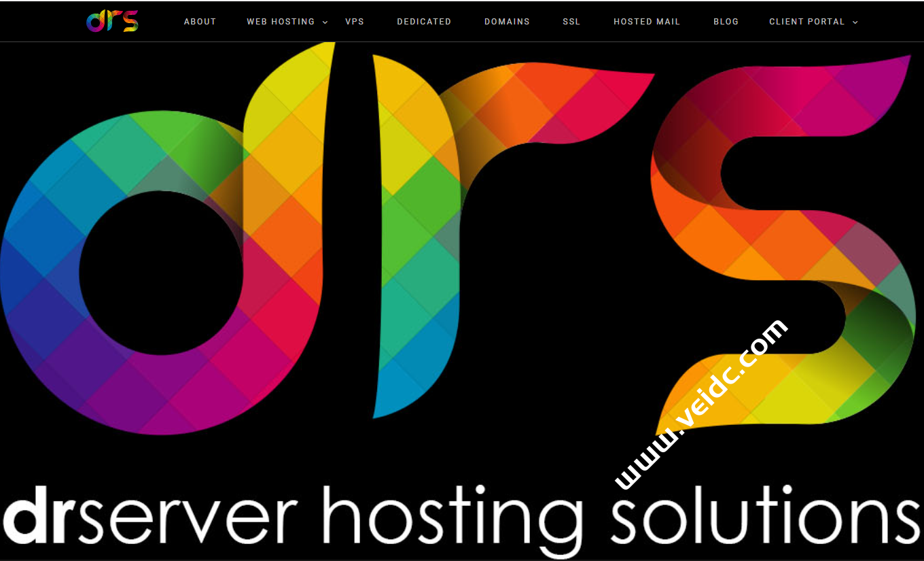Open the HOSTED MAIL page
The image size is (924, 561).
point(647,21)
